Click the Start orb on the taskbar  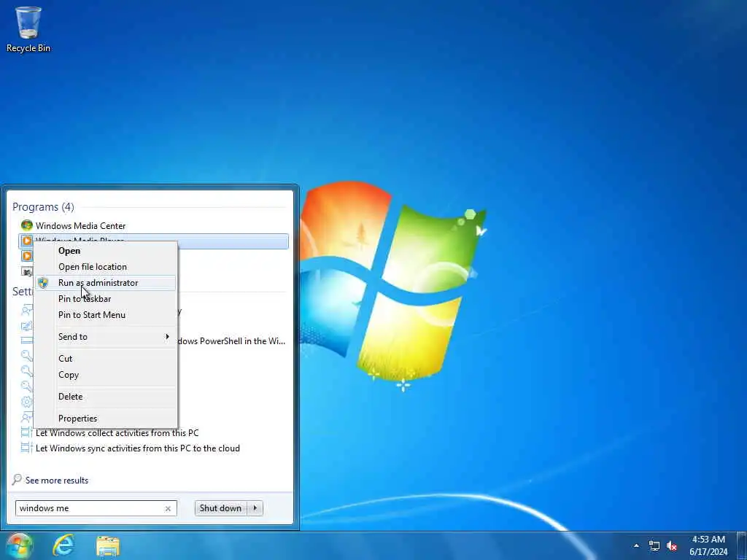click(x=20, y=545)
